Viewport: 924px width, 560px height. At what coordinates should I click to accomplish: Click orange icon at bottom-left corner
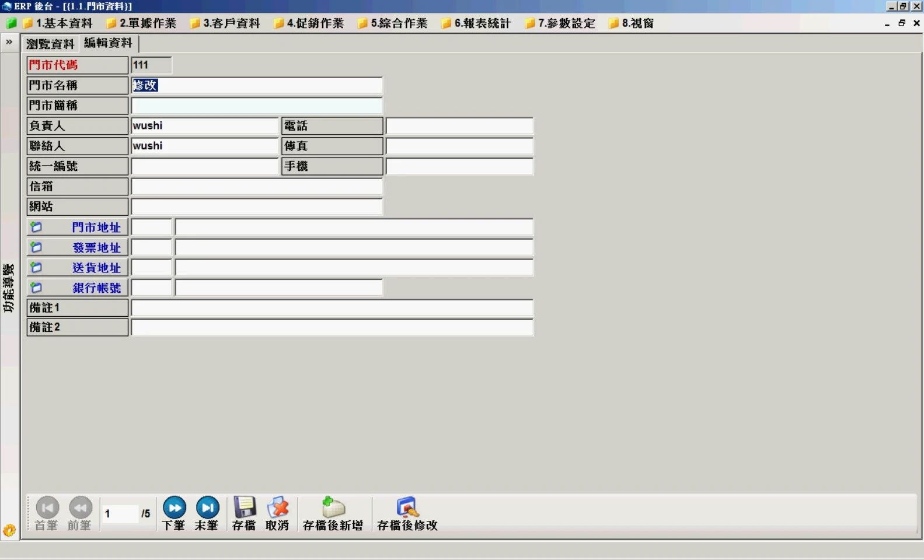point(9,530)
